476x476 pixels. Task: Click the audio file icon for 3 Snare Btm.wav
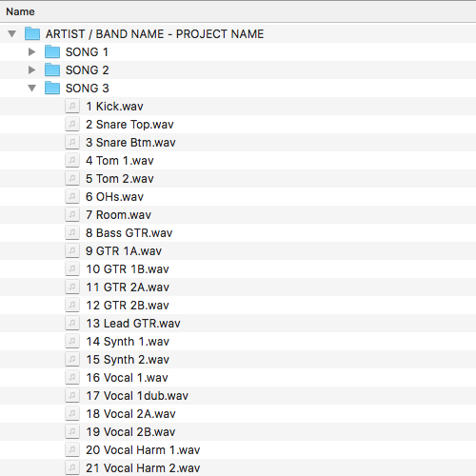72,142
